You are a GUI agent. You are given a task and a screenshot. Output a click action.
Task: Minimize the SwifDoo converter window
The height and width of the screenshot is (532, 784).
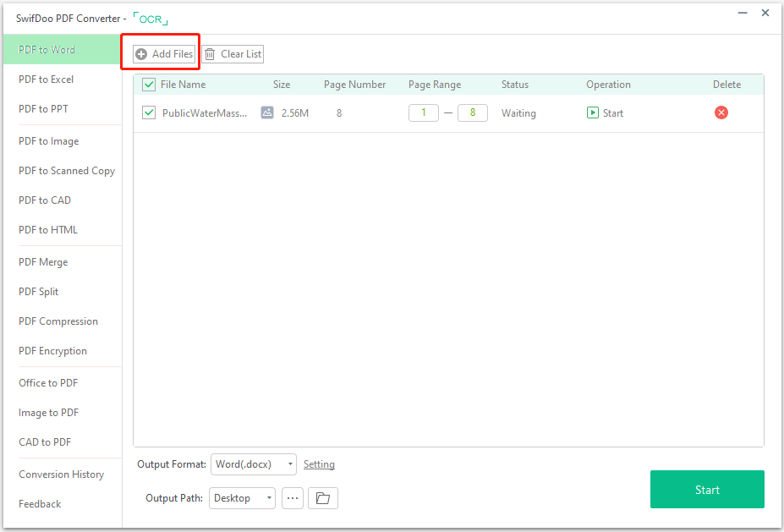point(743,13)
